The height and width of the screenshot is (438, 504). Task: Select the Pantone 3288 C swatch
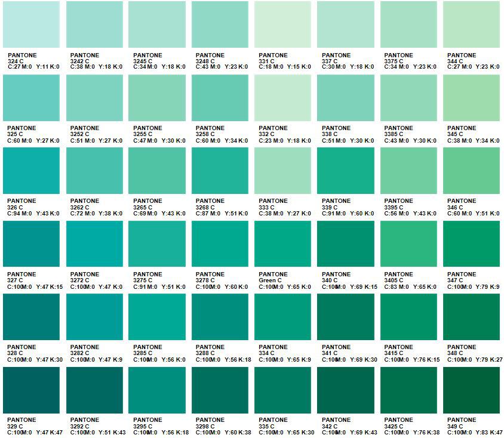pyautogui.click(x=220, y=317)
